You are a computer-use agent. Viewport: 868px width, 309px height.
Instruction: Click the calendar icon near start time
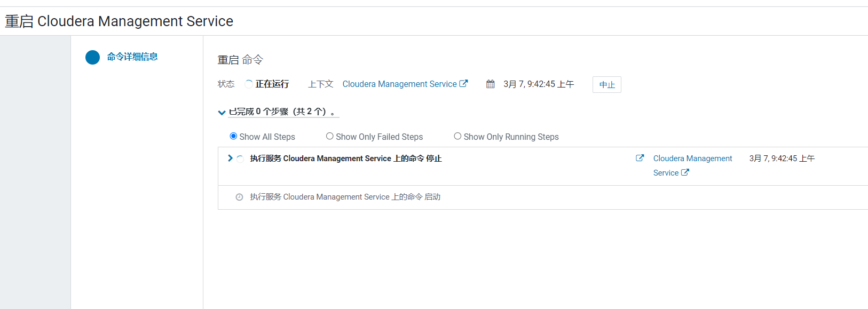490,84
